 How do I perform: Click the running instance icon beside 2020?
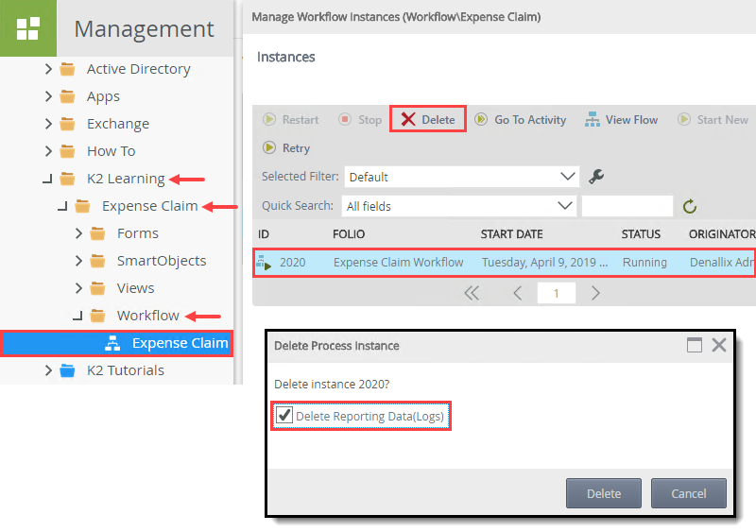click(x=264, y=263)
